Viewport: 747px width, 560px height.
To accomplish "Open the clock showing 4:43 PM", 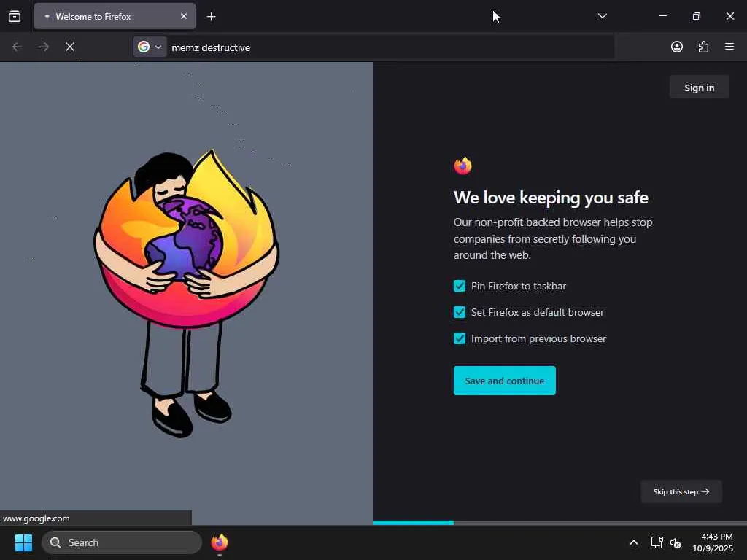I will (712, 542).
